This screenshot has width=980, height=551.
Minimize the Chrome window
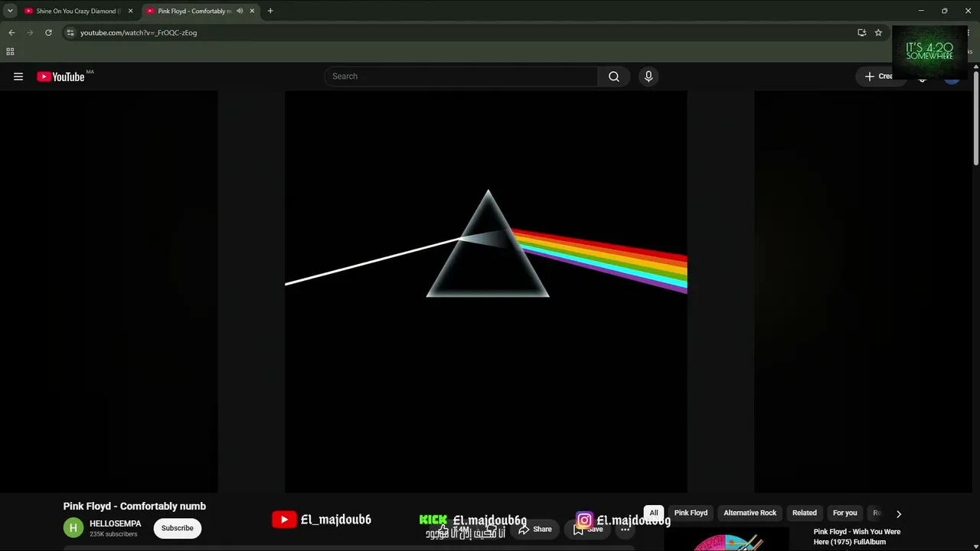pyautogui.click(x=921, y=11)
